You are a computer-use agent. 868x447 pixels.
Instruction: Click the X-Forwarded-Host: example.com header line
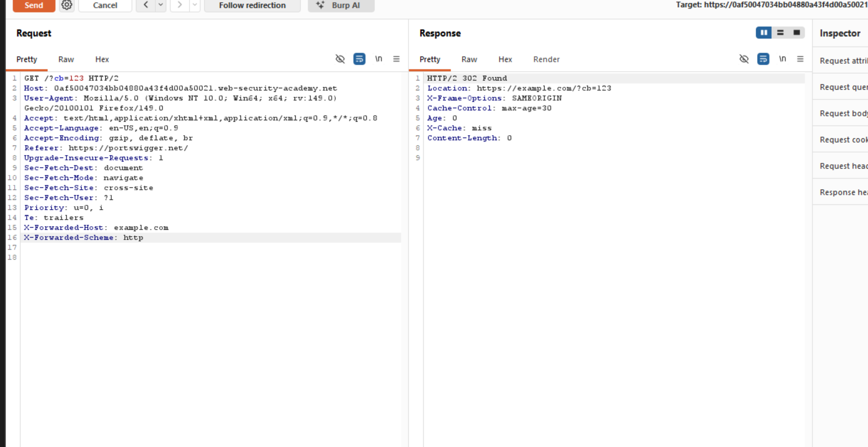pos(96,228)
